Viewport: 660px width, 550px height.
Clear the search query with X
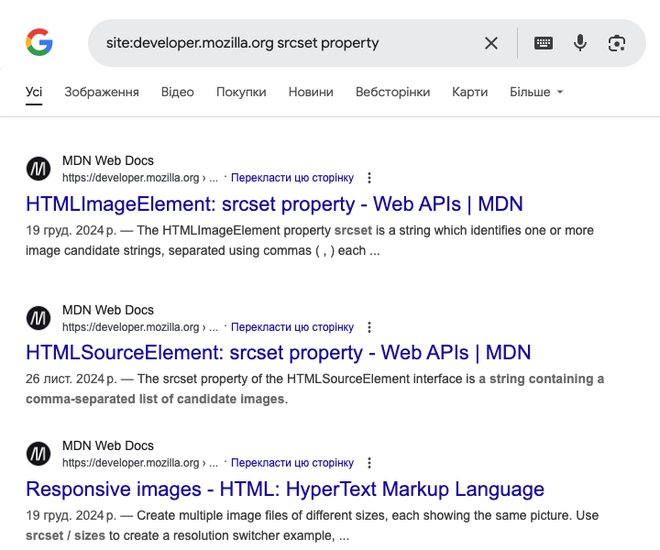coord(491,43)
